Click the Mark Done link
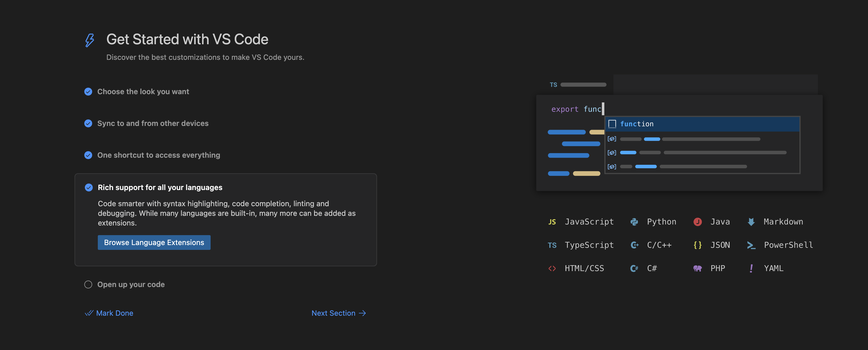Screen dimensions: 868x350 (109, 313)
